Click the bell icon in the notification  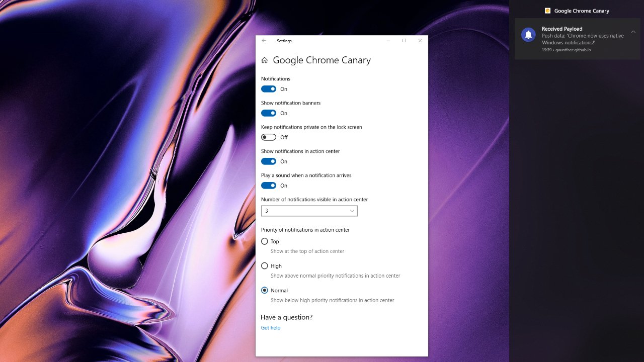tap(528, 35)
